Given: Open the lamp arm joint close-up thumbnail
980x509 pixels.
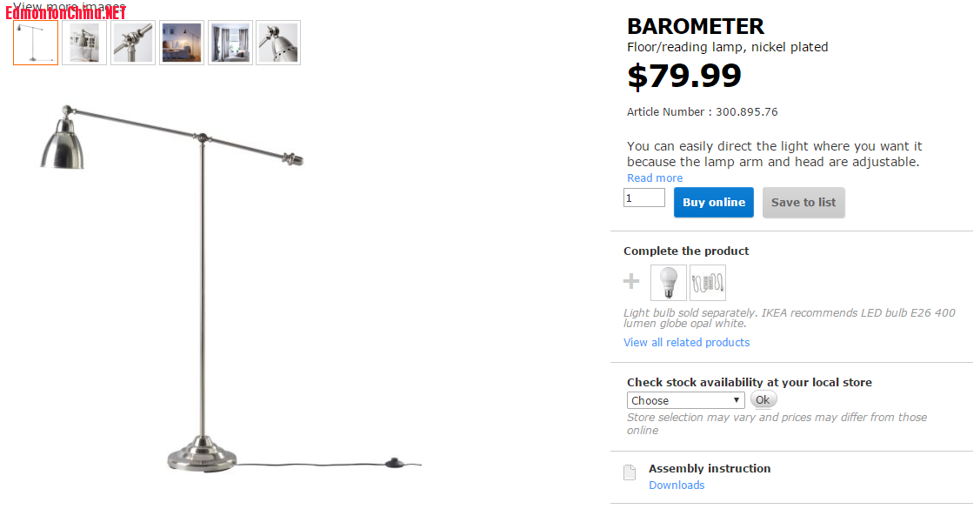Looking at the screenshot, I should coord(133,43).
